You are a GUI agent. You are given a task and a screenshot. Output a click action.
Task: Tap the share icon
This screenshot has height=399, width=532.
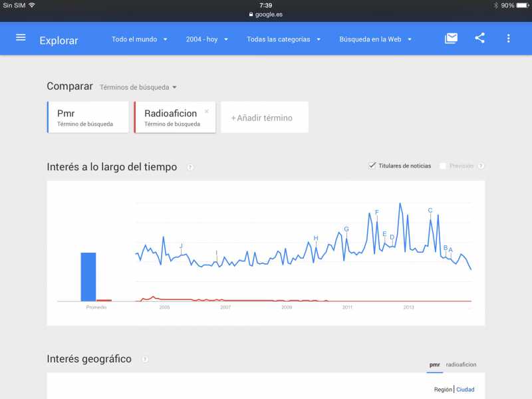[479, 38]
